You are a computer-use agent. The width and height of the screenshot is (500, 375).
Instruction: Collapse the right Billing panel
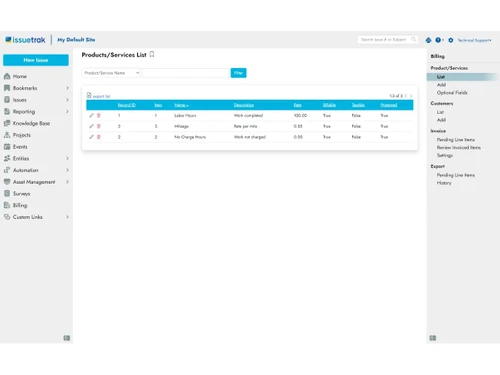coord(433,338)
